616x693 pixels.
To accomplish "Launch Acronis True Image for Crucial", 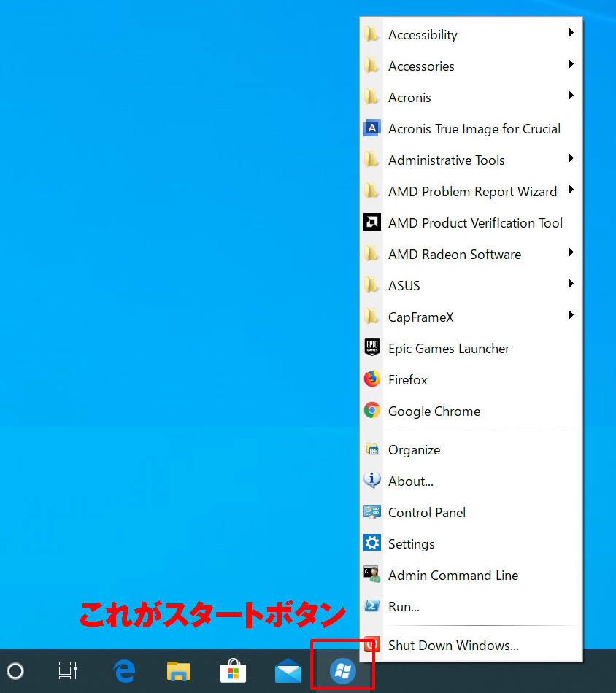I will [471, 128].
